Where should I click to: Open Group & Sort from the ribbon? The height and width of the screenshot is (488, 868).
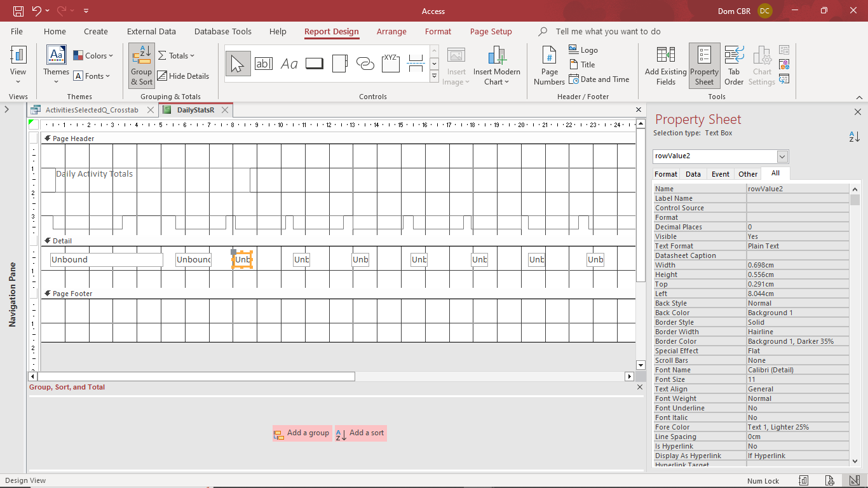point(140,65)
